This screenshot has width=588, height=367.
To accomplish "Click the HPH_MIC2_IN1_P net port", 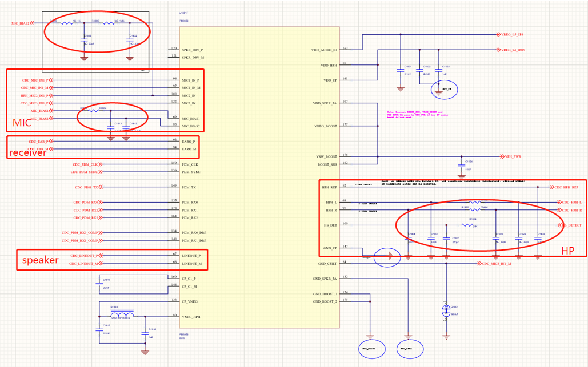I will pos(37,95).
